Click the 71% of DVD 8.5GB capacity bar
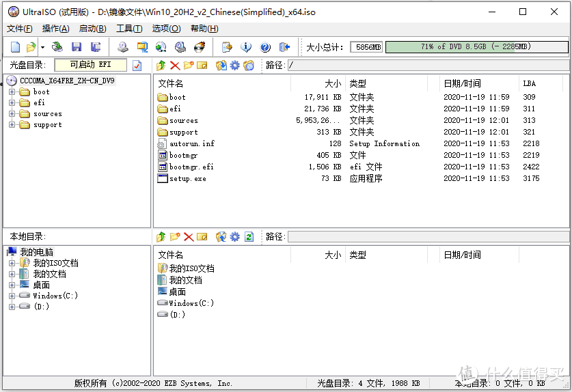572x392 pixels. click(476, 46)
